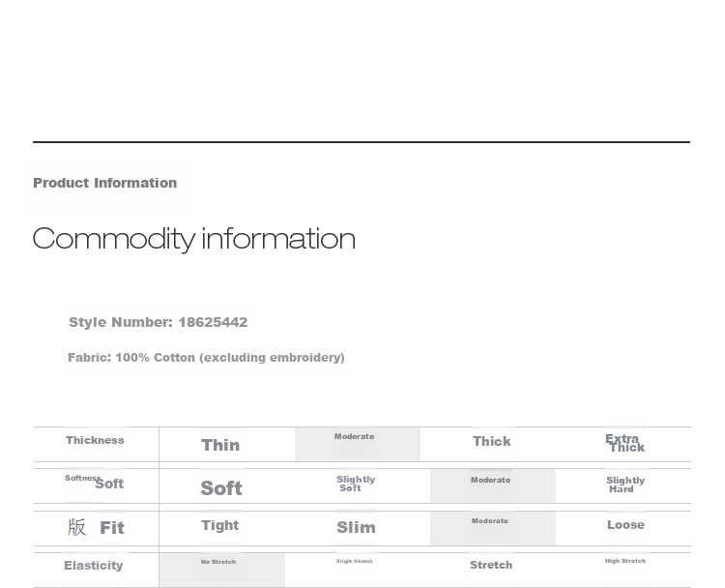Image resolution: width=725 pixels, height=588 pixels.
Task: Select 'Tight' in the Fit row
Action: pos(220,525)
